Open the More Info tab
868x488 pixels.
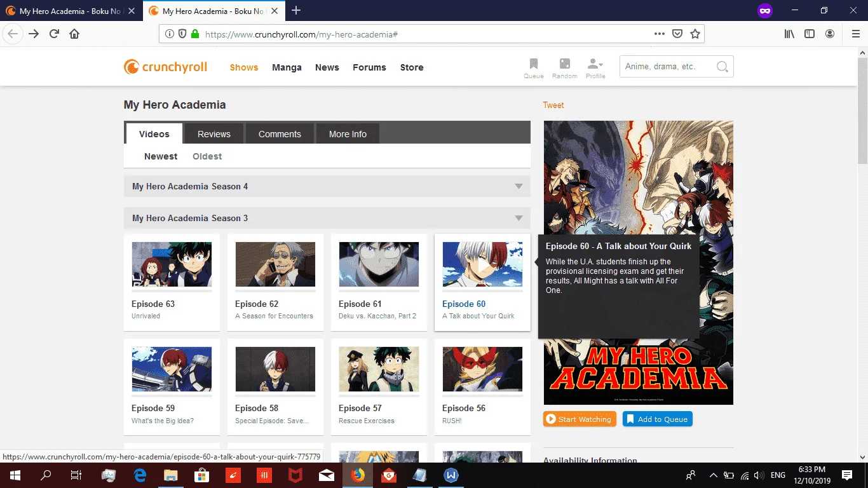coord(348,133)
